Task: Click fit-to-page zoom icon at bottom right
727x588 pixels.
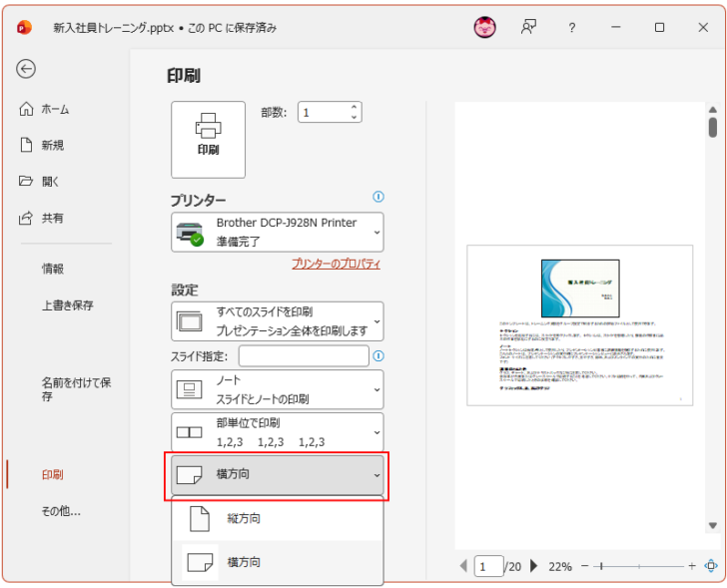Action: tap(711, 566)
